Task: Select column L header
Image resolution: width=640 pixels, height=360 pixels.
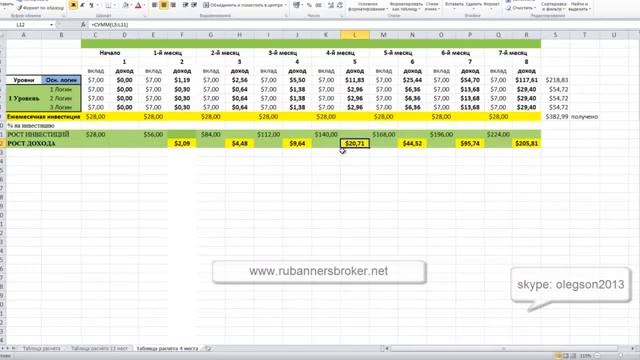Action: [354, 35]
